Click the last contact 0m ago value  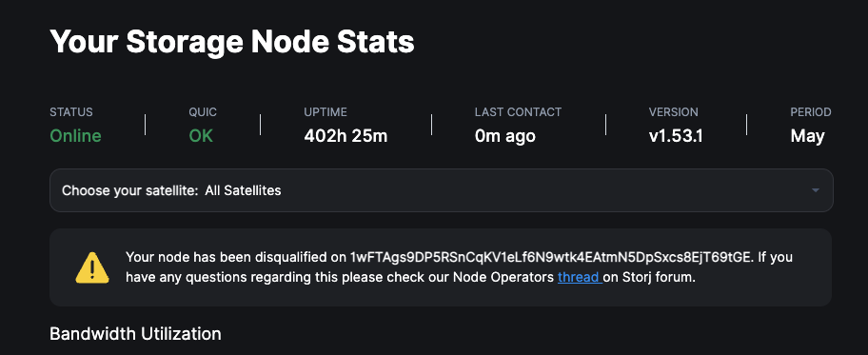tap(504, 136)
